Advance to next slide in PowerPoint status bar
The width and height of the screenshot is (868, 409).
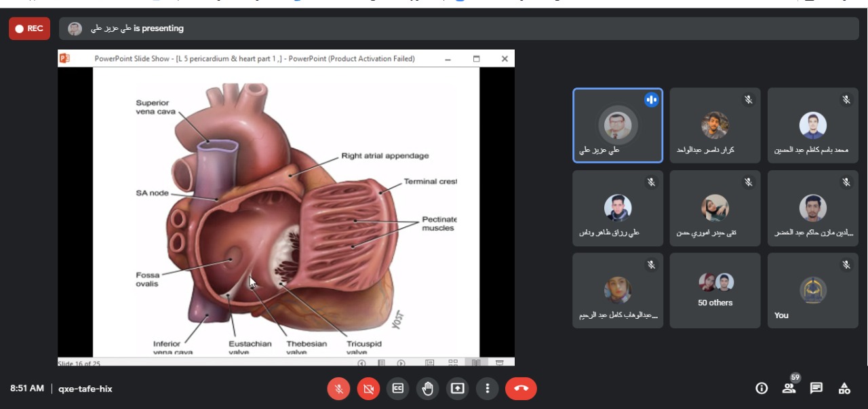401,363
